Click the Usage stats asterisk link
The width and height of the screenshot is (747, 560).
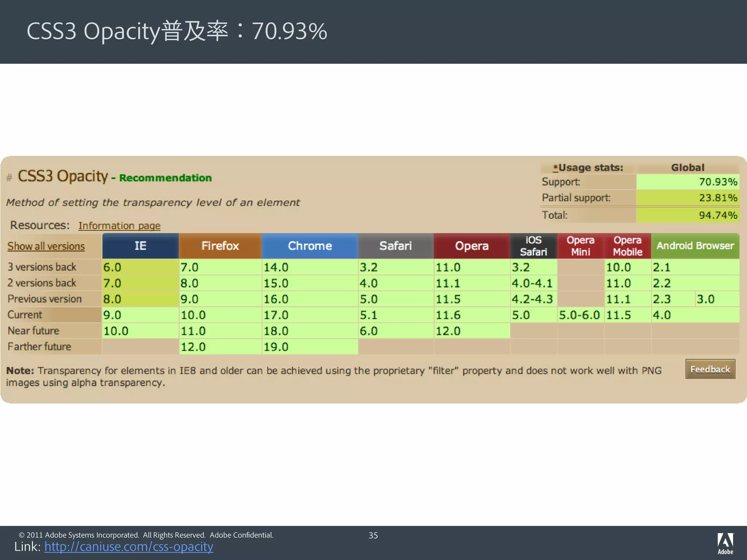point(556,168)
